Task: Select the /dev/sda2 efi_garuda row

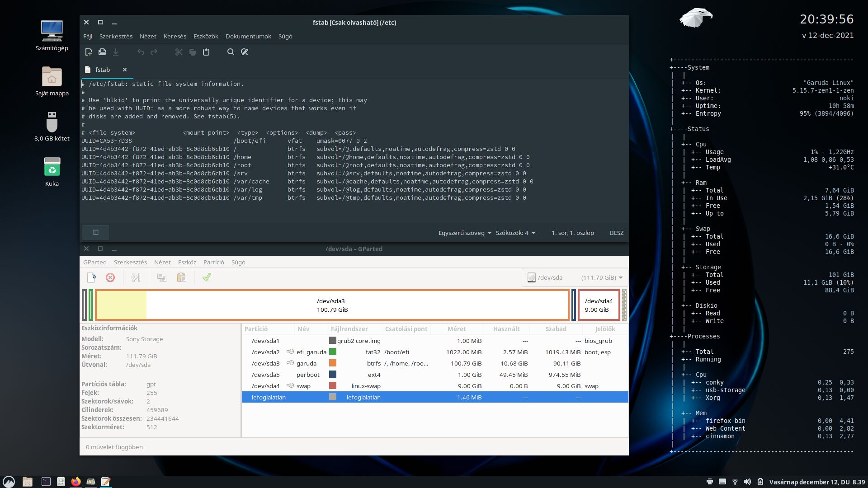Action: coord(435,352)
